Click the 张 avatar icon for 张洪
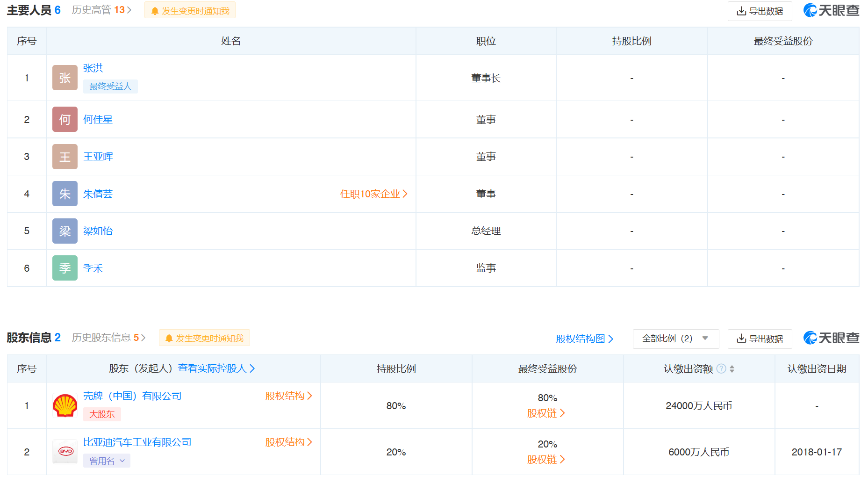The image size is (868, 498). coord(65,78)
